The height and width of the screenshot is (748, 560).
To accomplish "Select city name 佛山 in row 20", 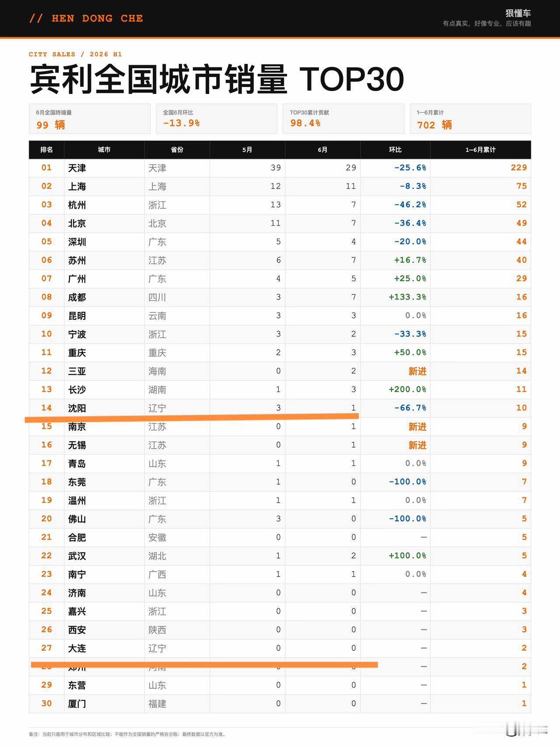I will pyautogui.click(x=77, y=519).
